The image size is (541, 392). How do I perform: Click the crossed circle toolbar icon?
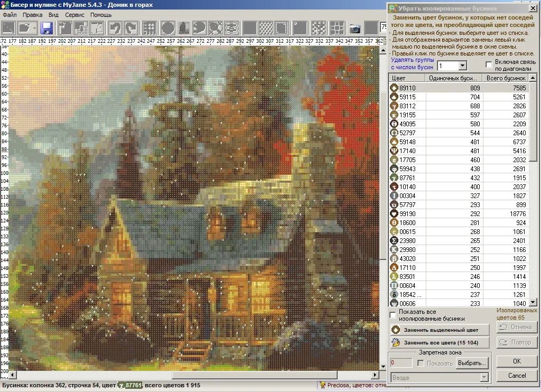point(216,28)
